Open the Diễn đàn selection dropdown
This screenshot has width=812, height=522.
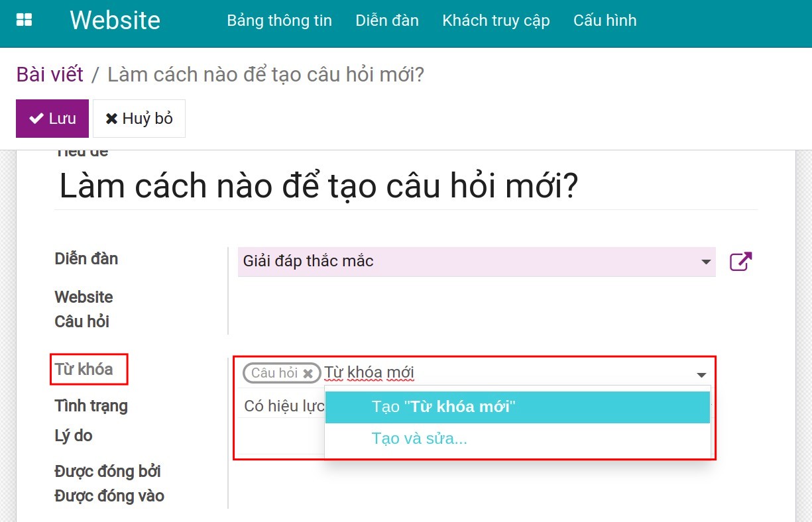click(x=464, y=261)
